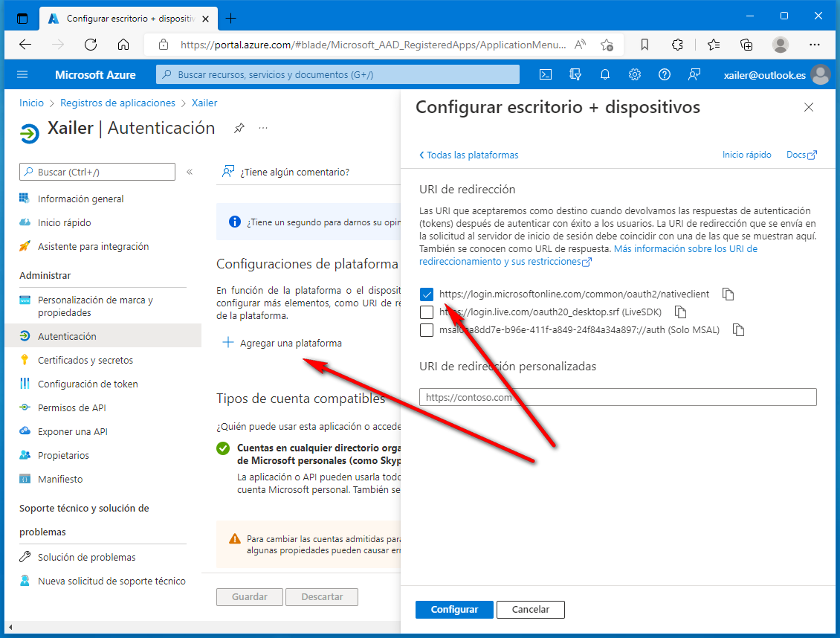Select Autenticación in the side menu

click(x=103, y=336)
